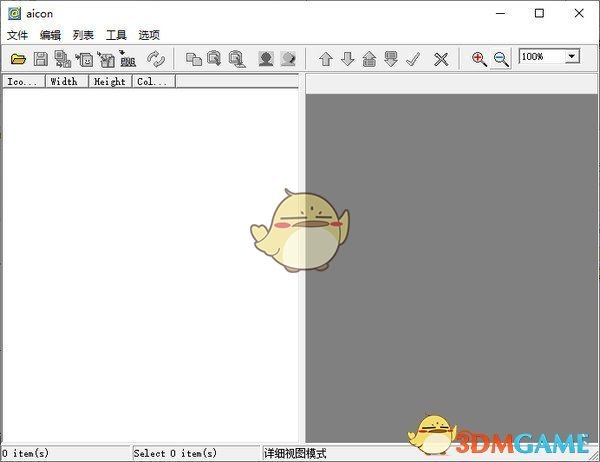The width and height of the screenshot is (600, 462).
Task: Minimize the aicon window
Action: pos(501,13)
